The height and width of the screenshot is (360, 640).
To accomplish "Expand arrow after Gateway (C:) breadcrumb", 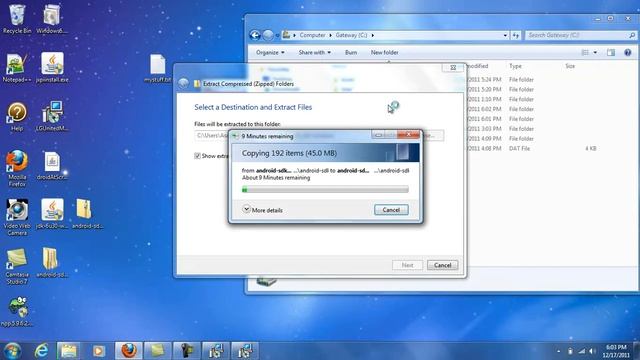I will pyautogui.click(x=373, y=36).
